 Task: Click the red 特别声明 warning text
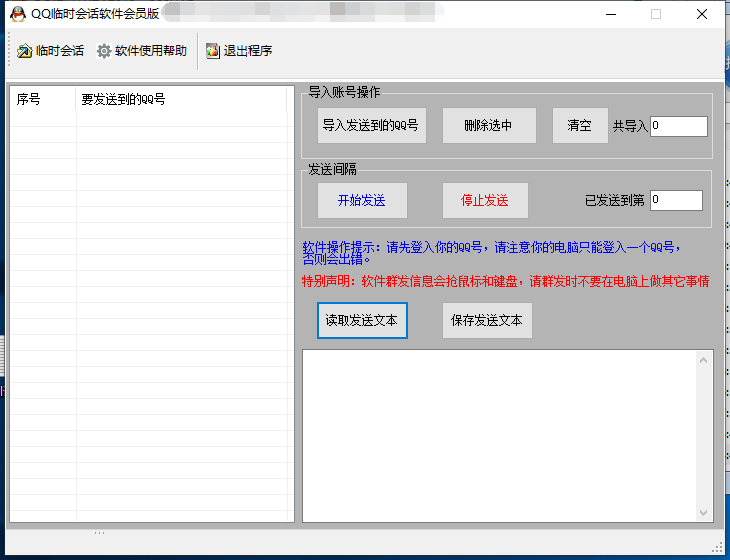coord(506,281)
